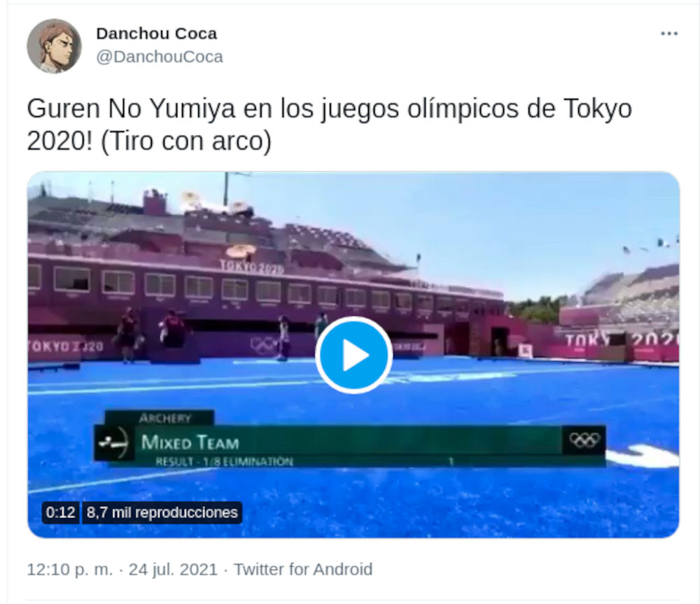Click the ARCHERY label above the banner
The image size is (700, 604).
pyautogui.click(x=164, y=419)
